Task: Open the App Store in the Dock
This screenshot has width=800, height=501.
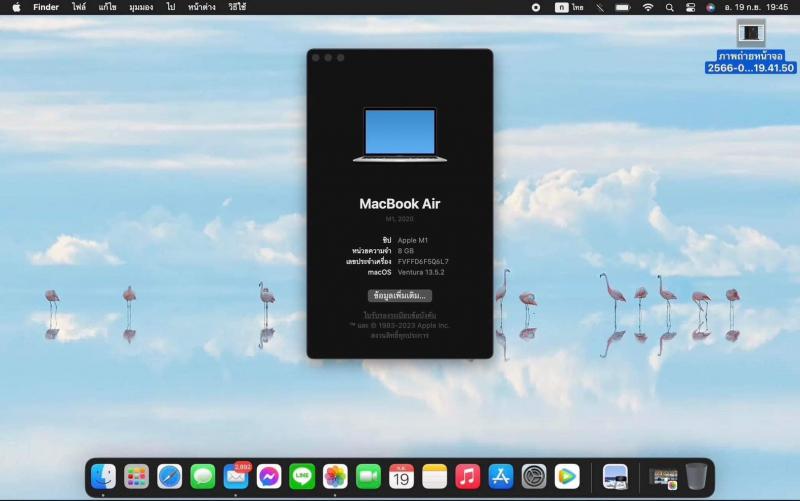Action: point(501,477)
